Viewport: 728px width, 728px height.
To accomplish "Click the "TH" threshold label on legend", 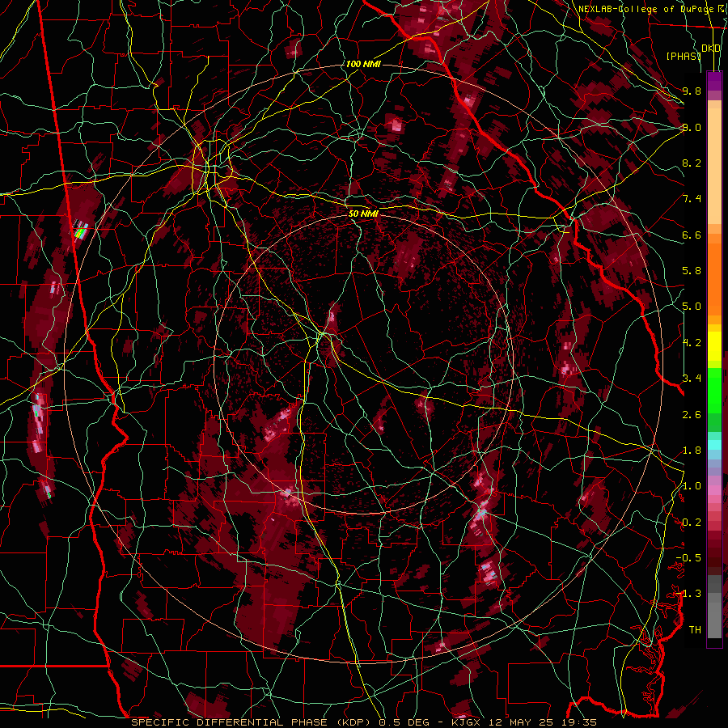I will (695, 630).
